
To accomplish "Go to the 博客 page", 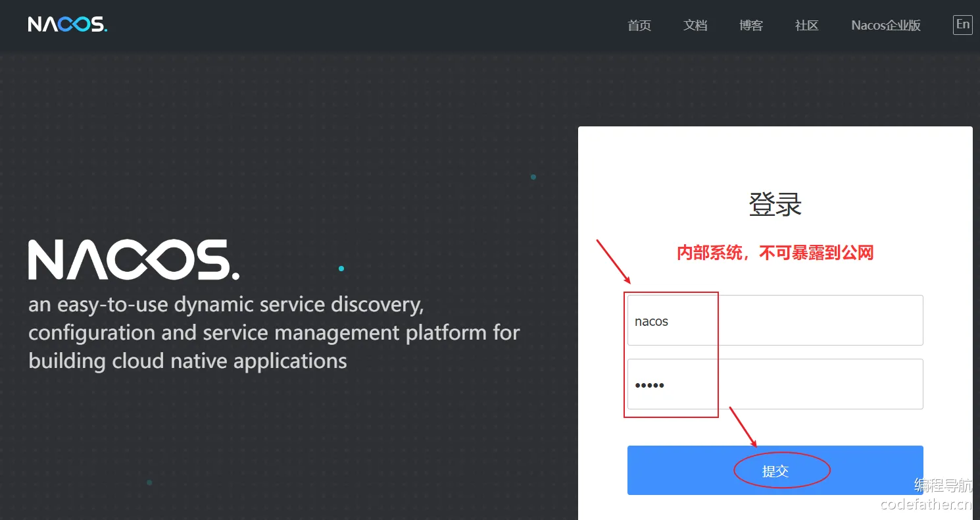I will [751, 26].
